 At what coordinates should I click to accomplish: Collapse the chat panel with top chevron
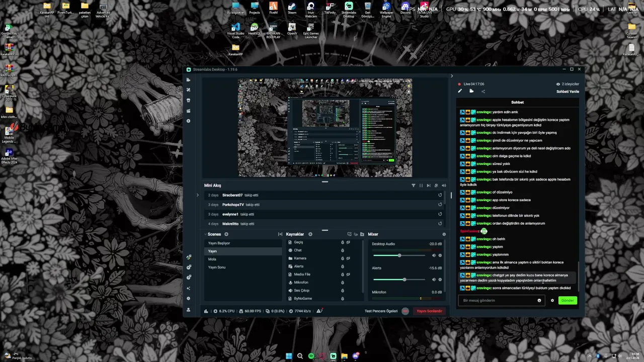[x=451, y=76]
